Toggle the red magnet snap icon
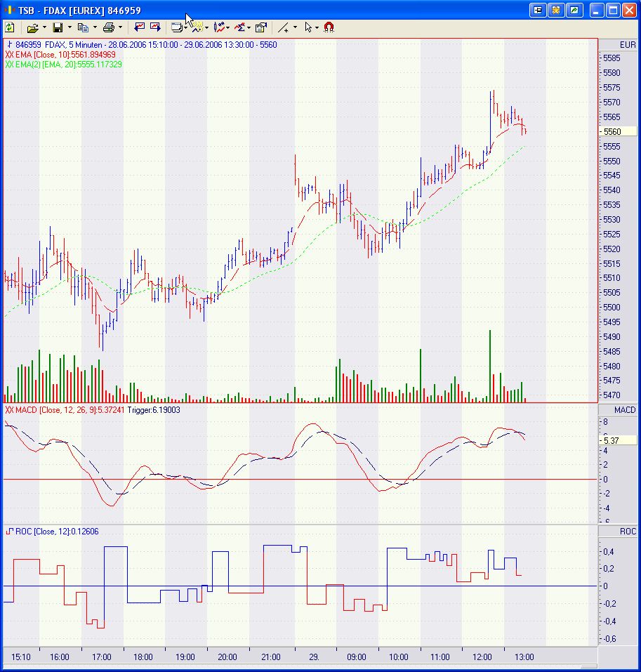641x672 pixels. tap(329, 27)
